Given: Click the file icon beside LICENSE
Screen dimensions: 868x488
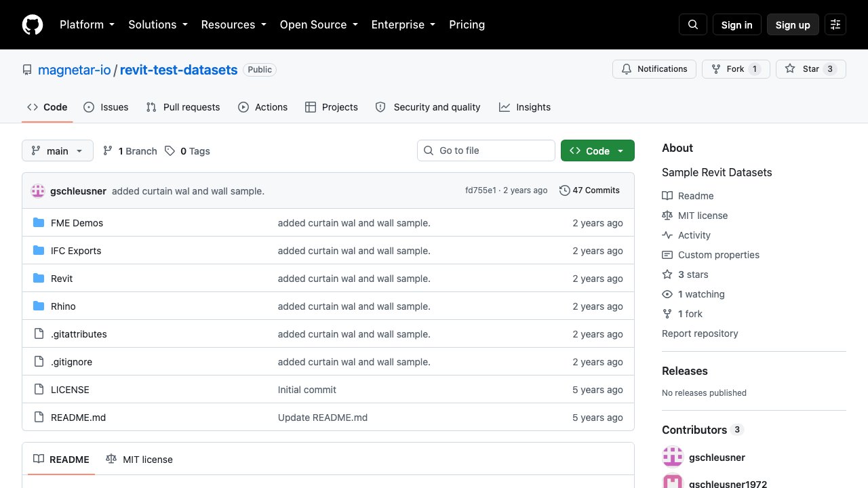Looking at the screenshot, I should 39,390.
